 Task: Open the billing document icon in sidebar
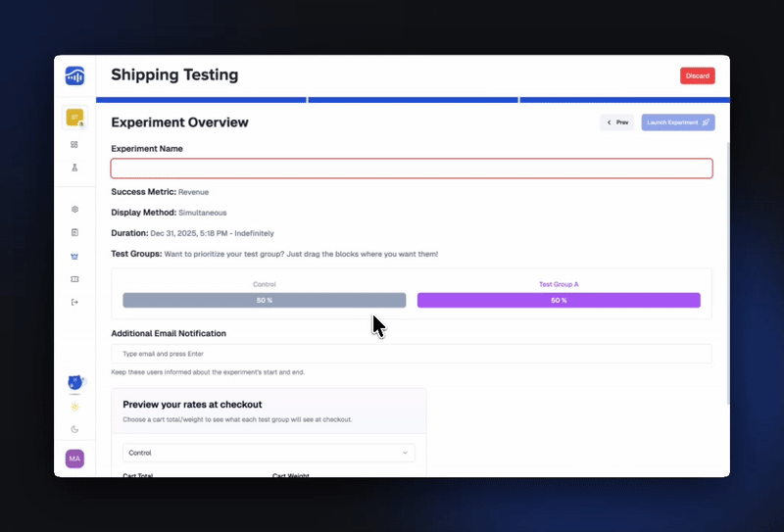coord(74,232)
